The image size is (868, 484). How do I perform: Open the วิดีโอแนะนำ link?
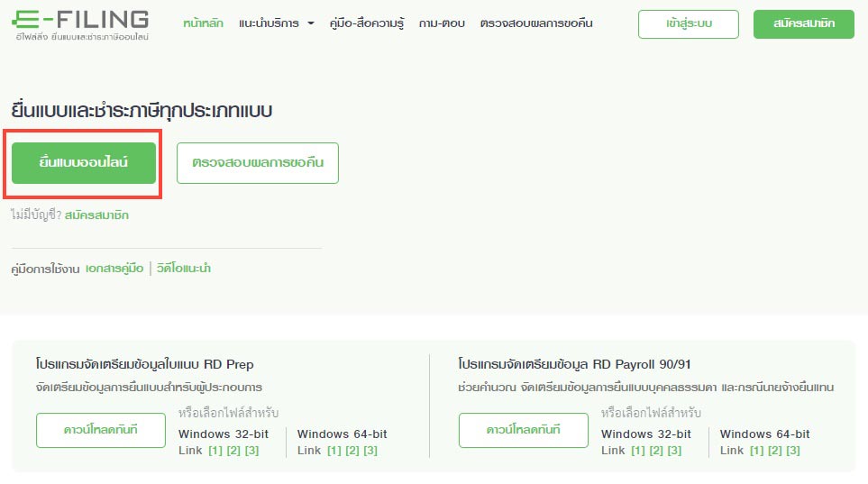coord(184,269)
